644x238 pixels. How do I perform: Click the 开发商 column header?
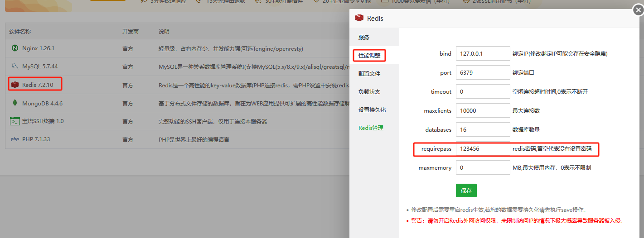pyautogui.click(x=131, y=32)
